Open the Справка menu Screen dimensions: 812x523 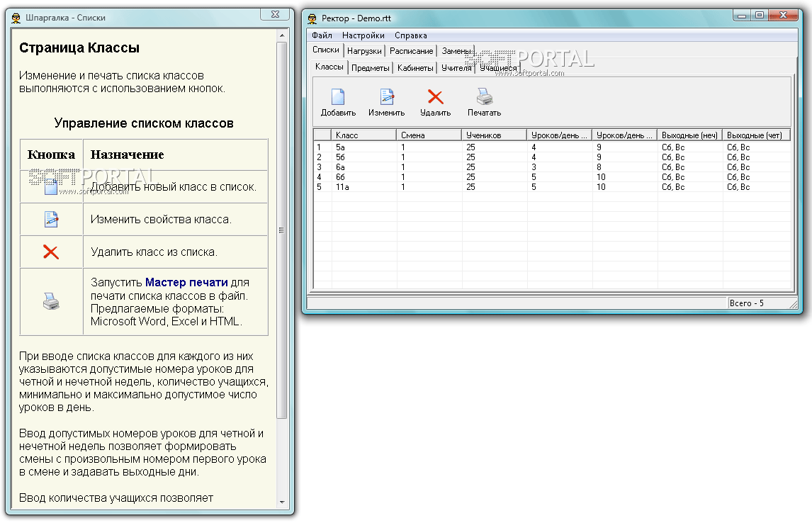tap(411, 35)
